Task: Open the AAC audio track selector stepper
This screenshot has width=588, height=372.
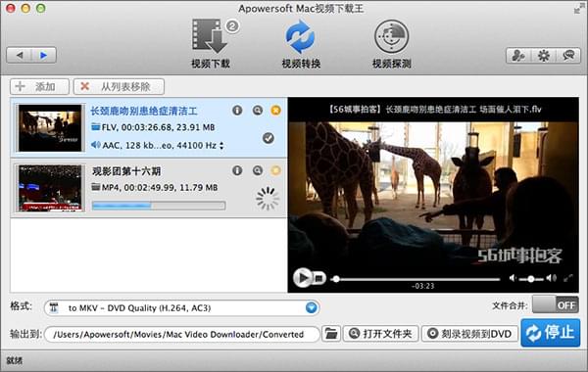Action: pyautogui.click(x=221, y=146)
